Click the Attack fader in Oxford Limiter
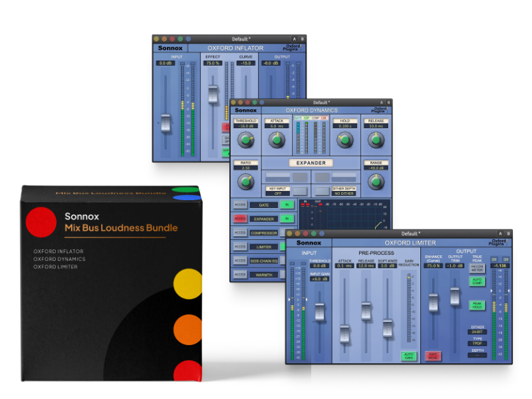 [x=344, y=334]
